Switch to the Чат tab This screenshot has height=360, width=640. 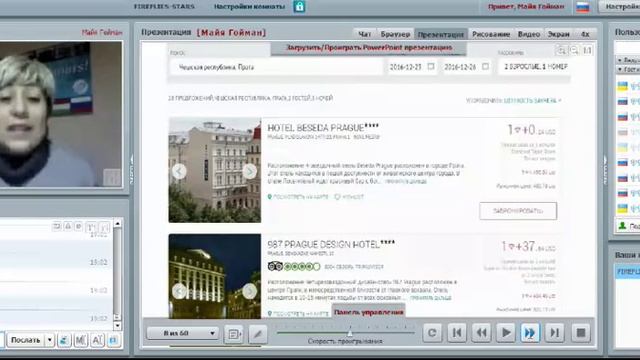click(364, 34)
